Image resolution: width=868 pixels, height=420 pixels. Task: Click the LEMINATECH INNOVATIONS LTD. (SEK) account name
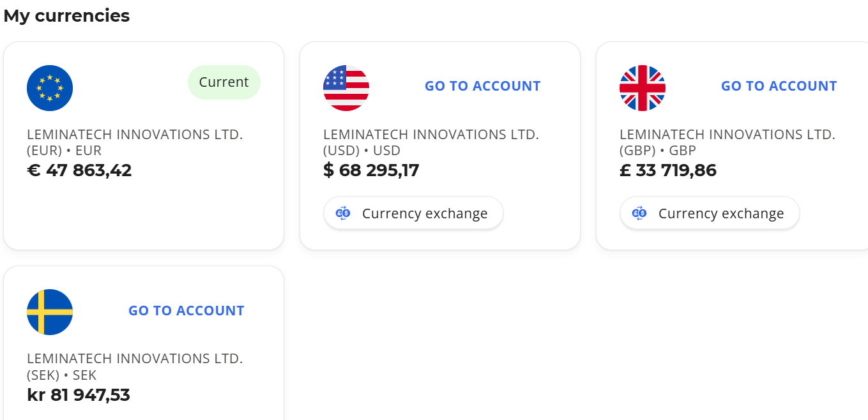coord(134,366)
